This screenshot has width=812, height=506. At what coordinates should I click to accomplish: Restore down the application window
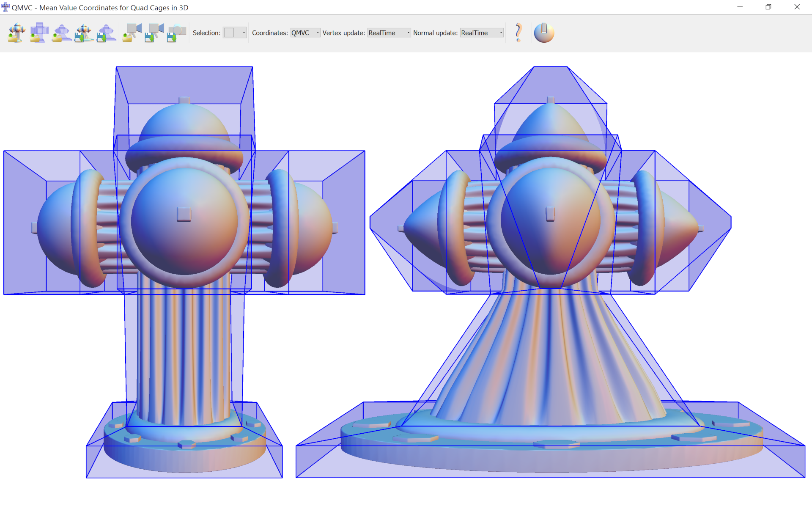768,7
